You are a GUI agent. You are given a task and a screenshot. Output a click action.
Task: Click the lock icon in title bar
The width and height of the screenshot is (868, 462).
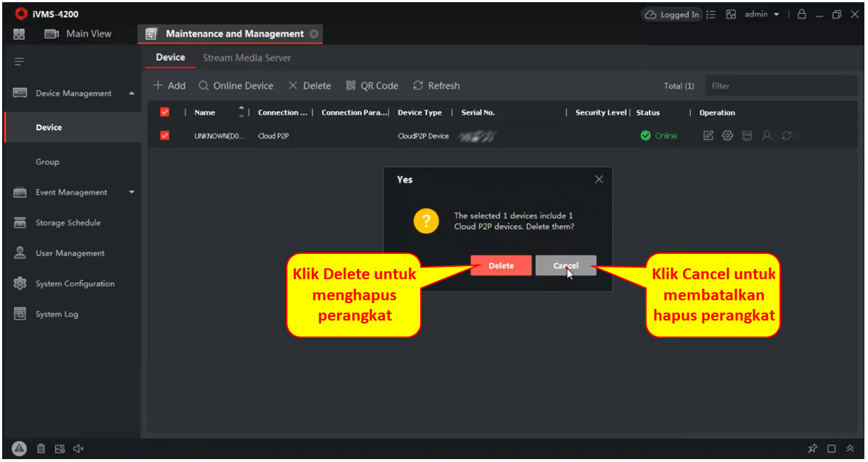point(801,14)
